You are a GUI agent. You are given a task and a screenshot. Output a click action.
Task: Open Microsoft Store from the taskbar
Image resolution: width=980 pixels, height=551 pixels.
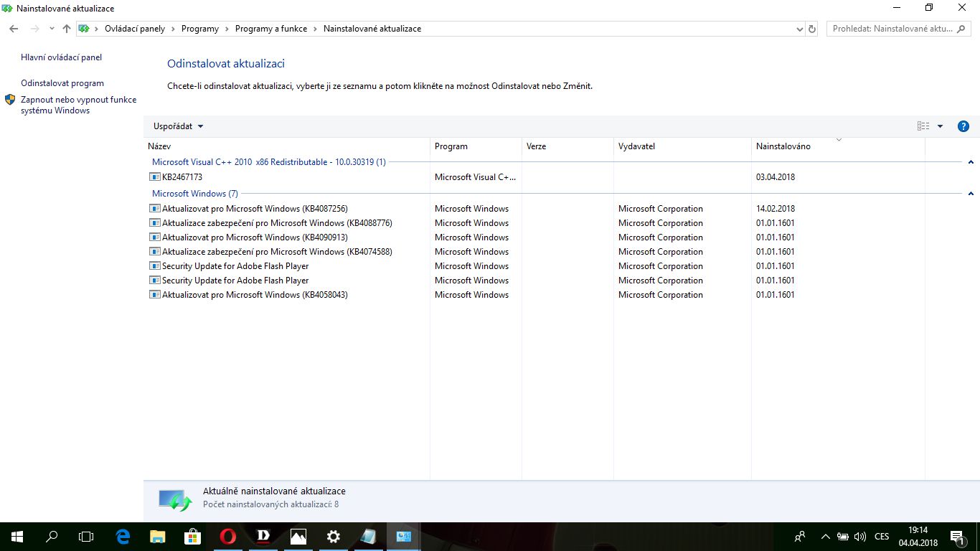point(193,536)
